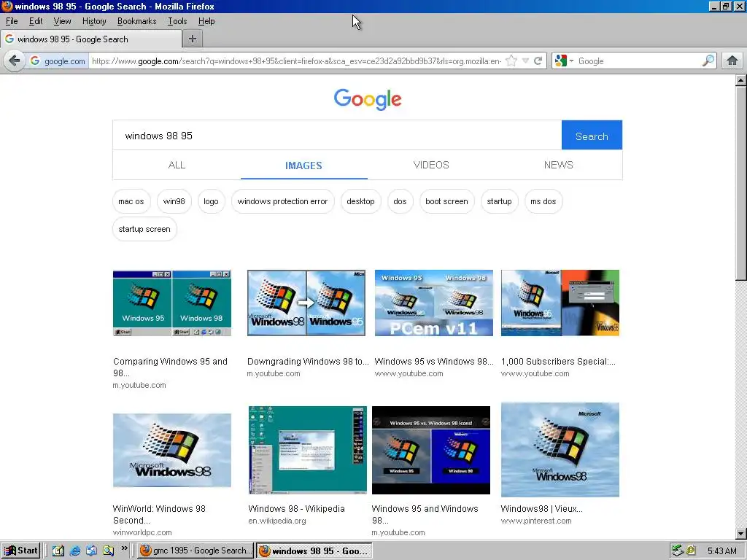Switch to the NEWS results tab

pos(558,165)
